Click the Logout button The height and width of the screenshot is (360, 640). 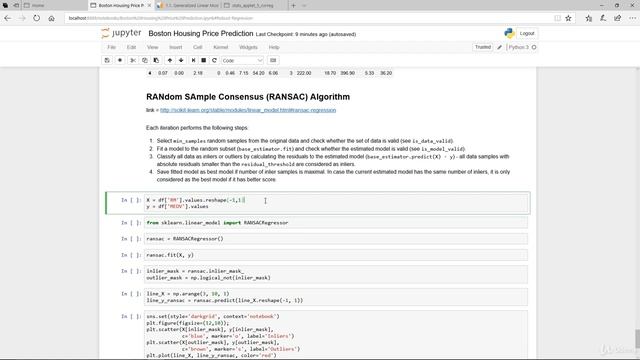pyautogui.click(x=527, y=33)
